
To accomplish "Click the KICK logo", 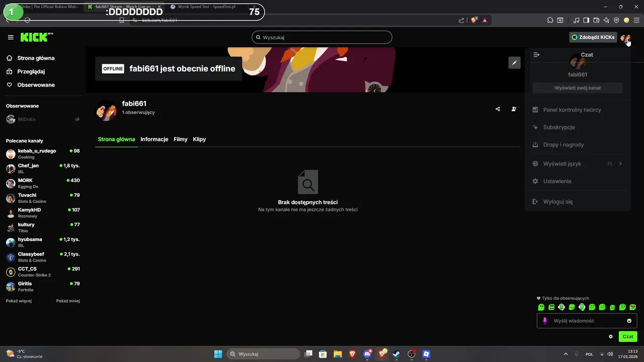I will (x=37, y=37).
